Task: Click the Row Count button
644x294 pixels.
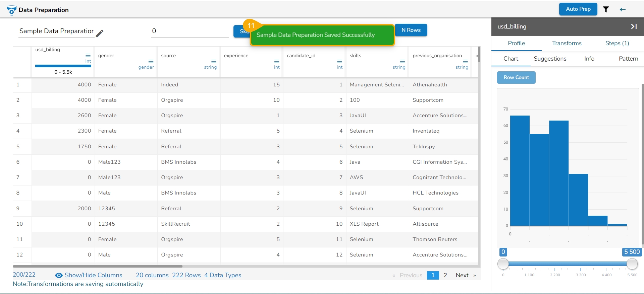Action: [x=516, y=77]
